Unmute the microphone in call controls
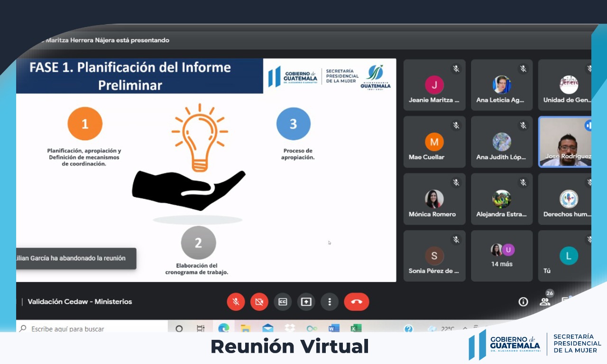The width and height of the screenshot is (607, 364). pyautogui.click(x=236, y=302)
